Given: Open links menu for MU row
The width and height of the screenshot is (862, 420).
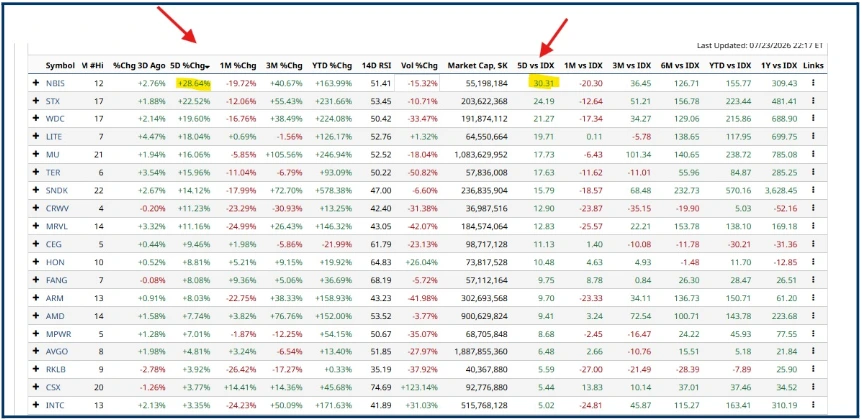Looking at the screenshot, I should [813, 155].
